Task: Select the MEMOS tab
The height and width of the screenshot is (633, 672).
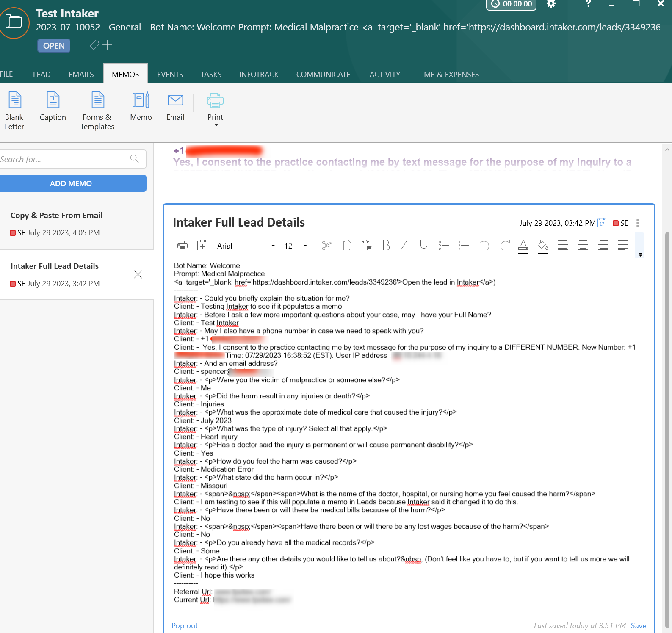Action: pyautogui.click(x=125, y=74)
